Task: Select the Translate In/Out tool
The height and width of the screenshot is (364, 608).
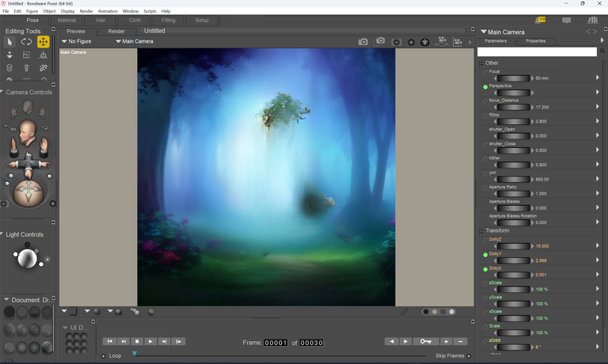Action: pos(9,55)
